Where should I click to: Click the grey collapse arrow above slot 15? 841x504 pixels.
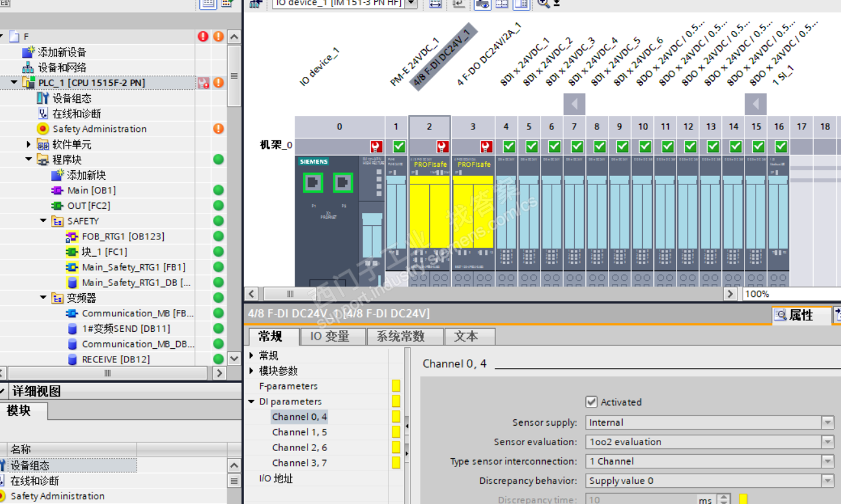[x=756, y=104]
